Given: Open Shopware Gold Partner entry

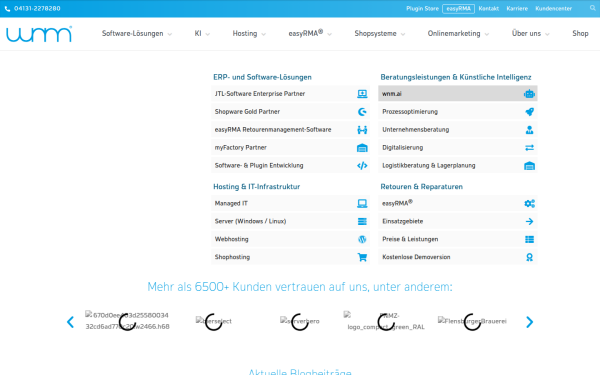Looking at the screenshot, I should [290, 112].
